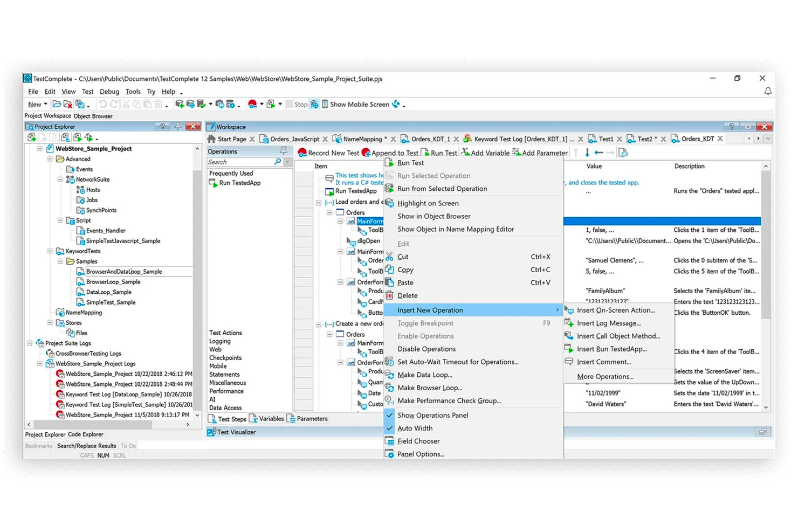Screen dimensions: 798x532
Task: Select Copy in the context menu
Action: [x=473, y=270]
